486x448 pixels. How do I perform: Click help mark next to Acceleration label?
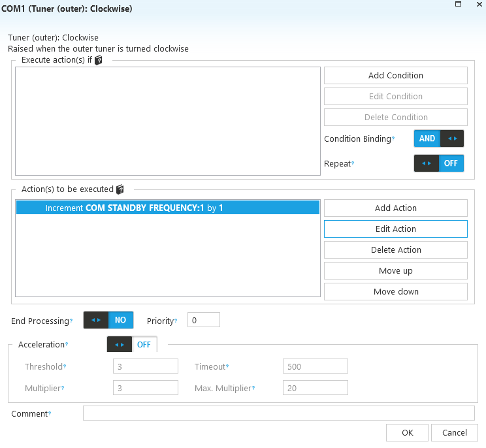tap(67, 344)
